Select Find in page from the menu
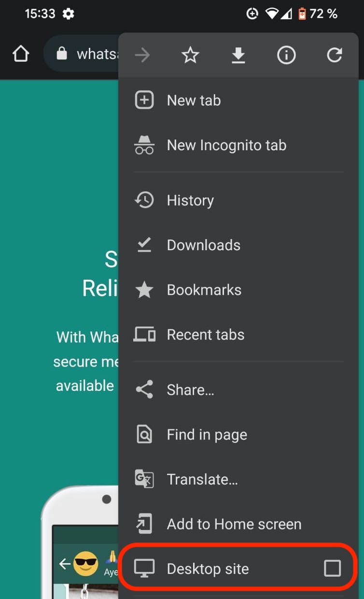This screenshot has height=599, width=364. [207, 434]
